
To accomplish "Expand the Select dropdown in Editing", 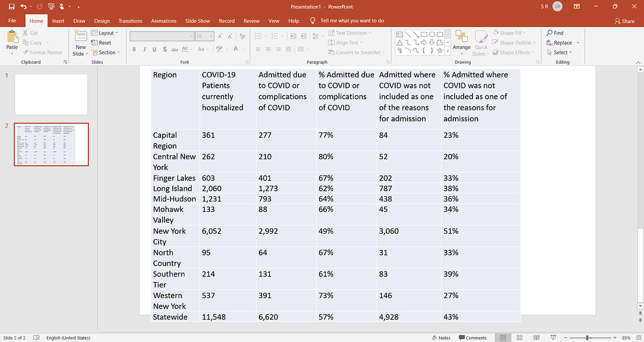I will [559, 52].
